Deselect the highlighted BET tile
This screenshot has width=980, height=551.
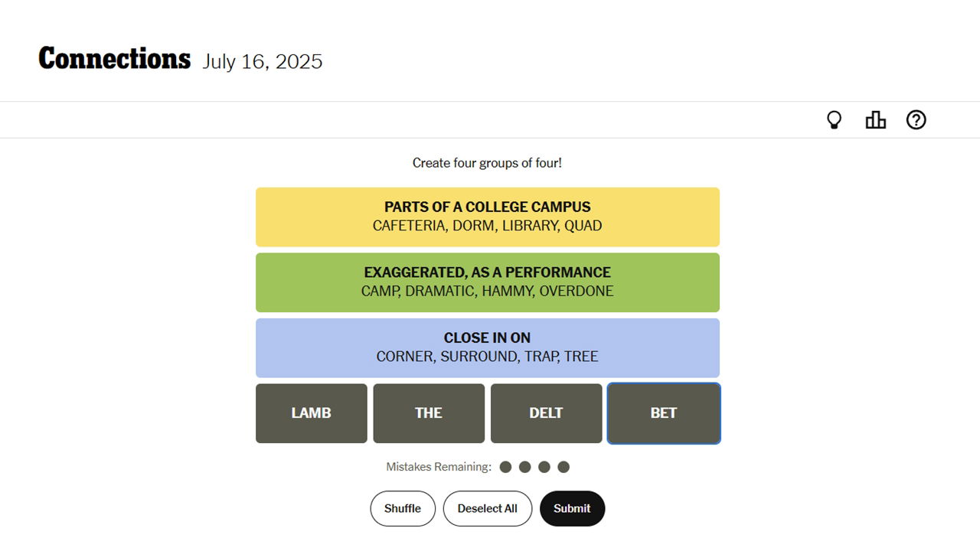664,413
